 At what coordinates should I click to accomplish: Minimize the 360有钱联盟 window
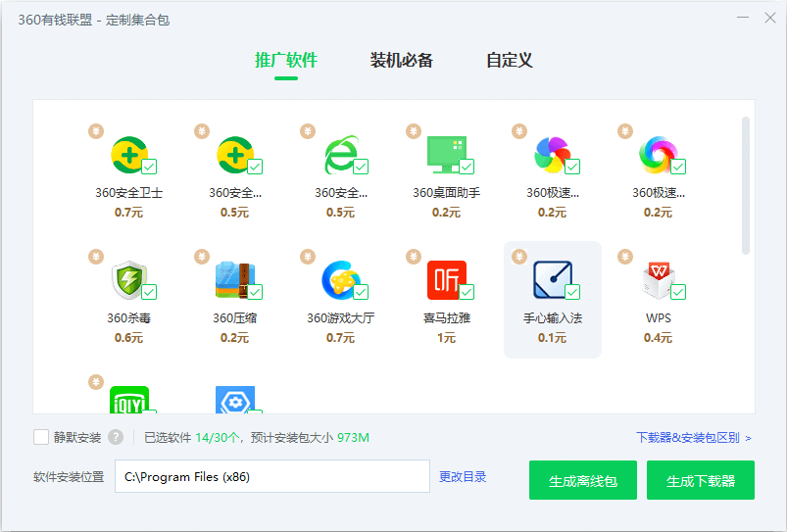743,18
